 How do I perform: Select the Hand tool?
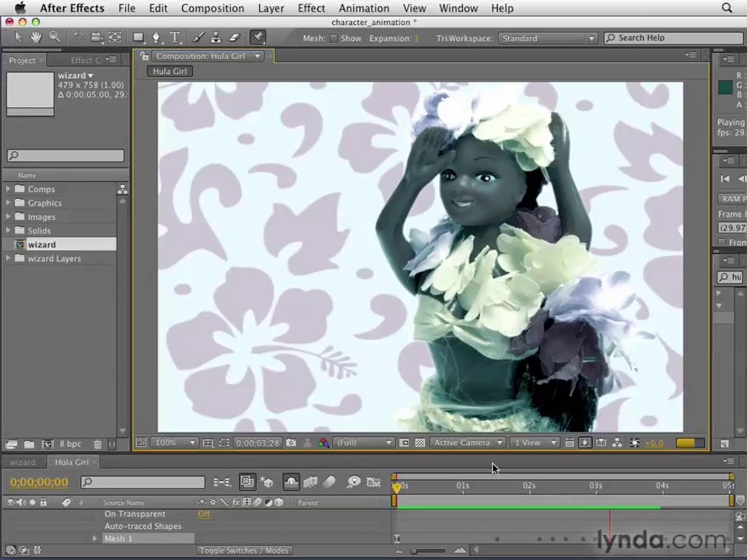[36, 37]
